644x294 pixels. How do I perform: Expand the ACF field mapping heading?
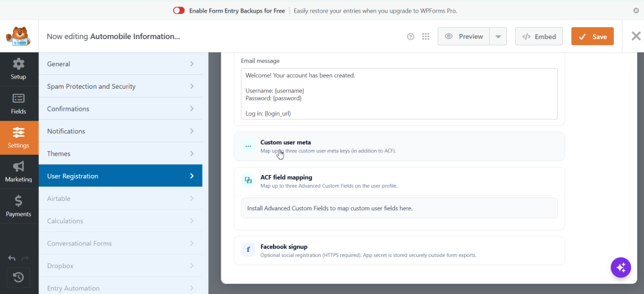click(286, 178)
